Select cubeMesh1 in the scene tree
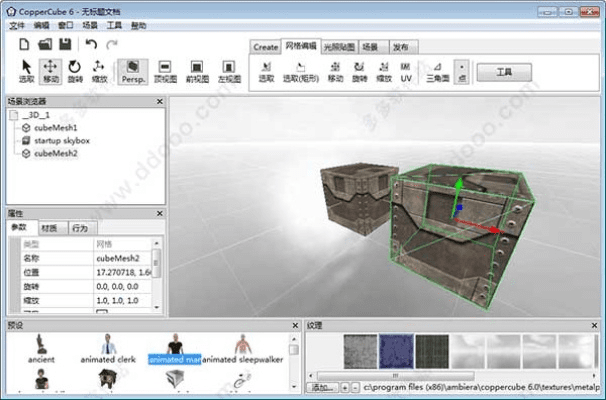The image size is (606, 400). (55, 128)
